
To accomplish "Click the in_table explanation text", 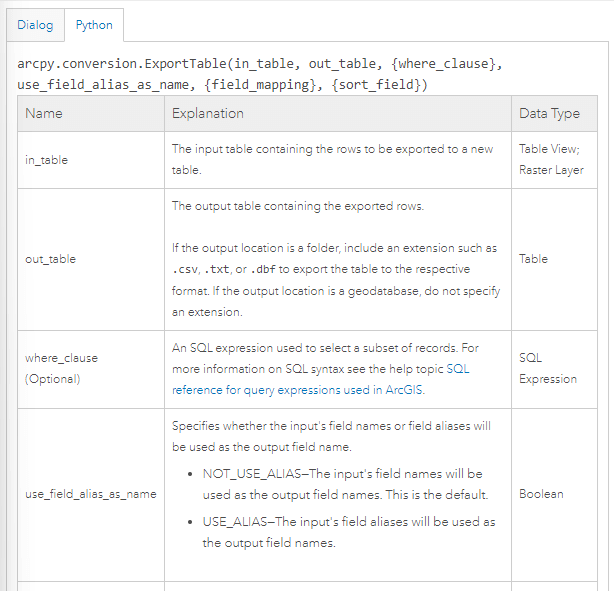I will click(332, 159).
